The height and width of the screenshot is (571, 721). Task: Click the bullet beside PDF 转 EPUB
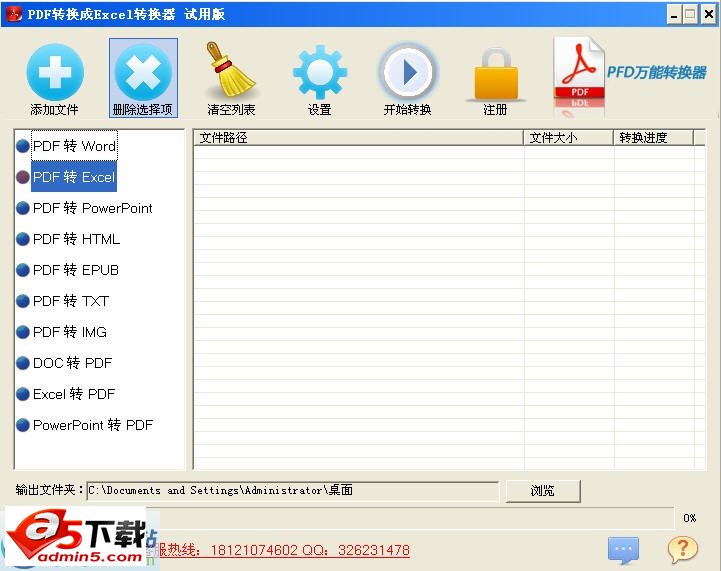coord(23,270)
